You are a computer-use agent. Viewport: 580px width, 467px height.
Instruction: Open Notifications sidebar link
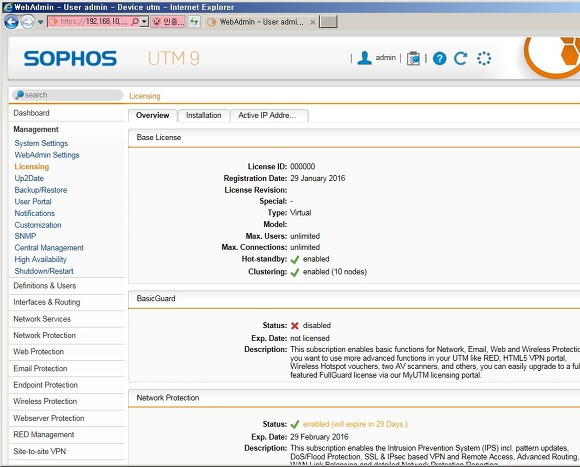coord(34,213)
